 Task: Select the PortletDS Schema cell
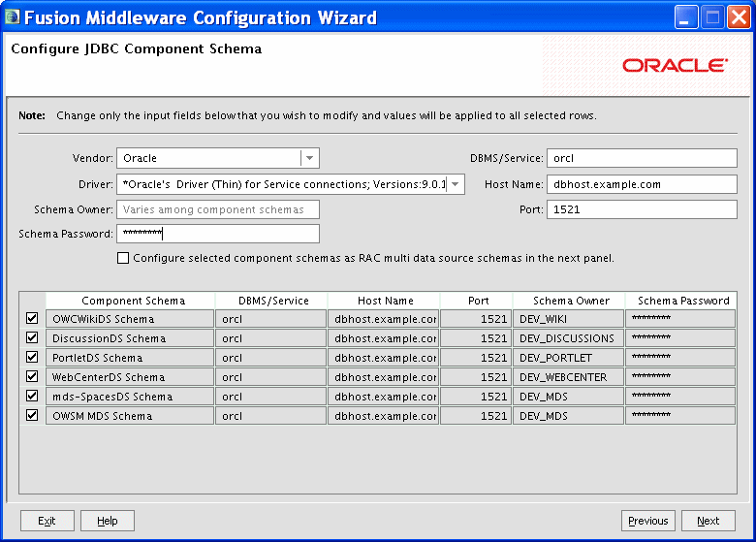click(130, 358)
